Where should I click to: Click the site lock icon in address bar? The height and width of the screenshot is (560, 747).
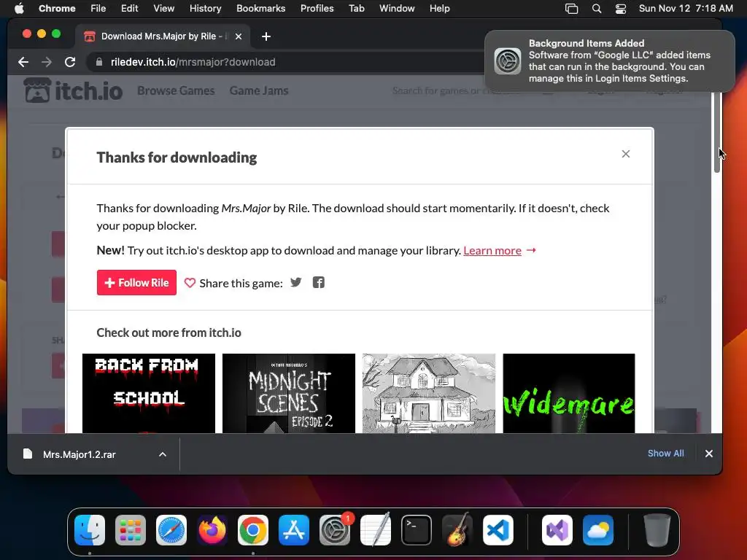point(99,62)
